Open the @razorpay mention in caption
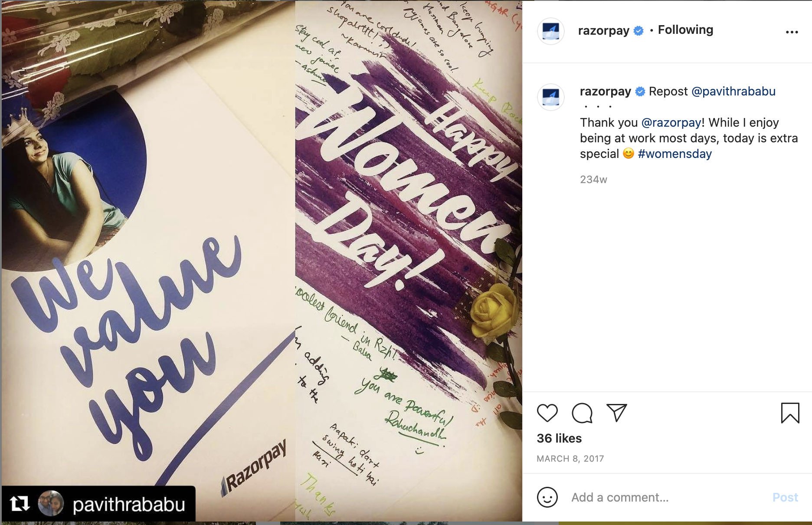The height and width of the screenshot is (525, 812). (671, 123)
